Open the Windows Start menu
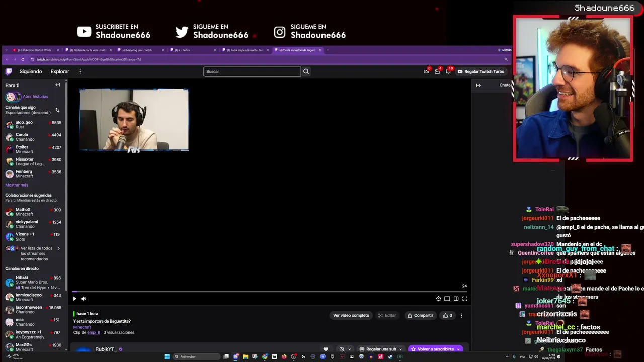This screenshot has height=362, width=644. [x=167, y=357]
